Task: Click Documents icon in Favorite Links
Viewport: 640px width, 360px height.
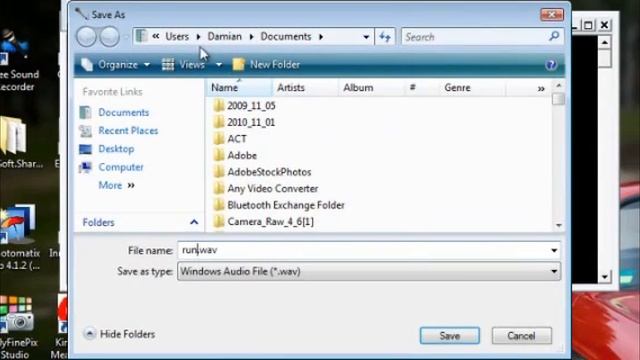Action: click(85, 112)
